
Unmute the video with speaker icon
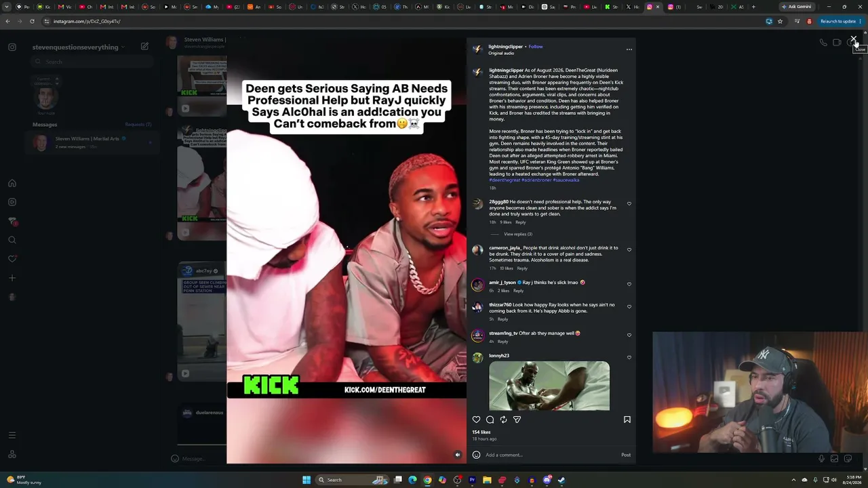pos(458,455)
